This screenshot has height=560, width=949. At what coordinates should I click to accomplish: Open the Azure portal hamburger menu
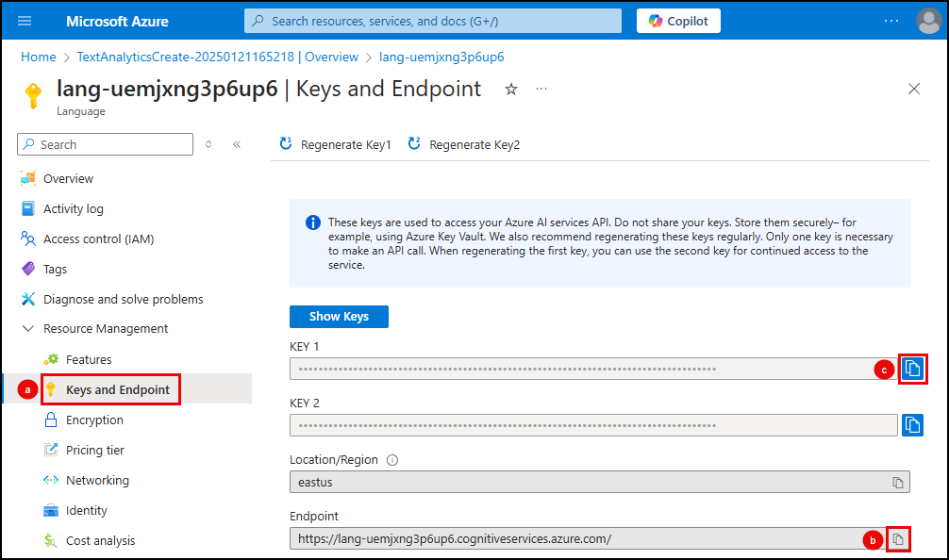tap(25, 21)
